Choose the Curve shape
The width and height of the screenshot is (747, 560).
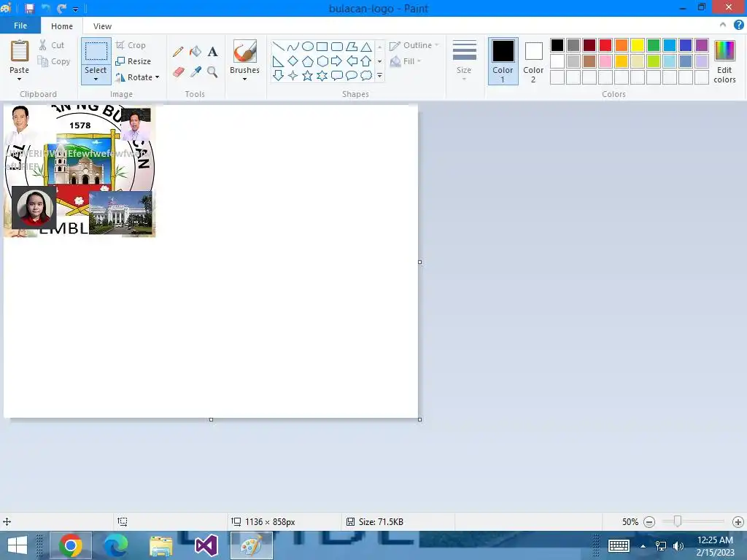293,46
